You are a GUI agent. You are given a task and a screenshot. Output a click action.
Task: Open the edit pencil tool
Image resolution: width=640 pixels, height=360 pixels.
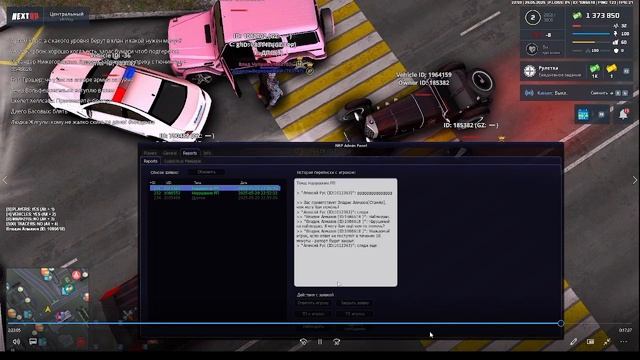573,341
